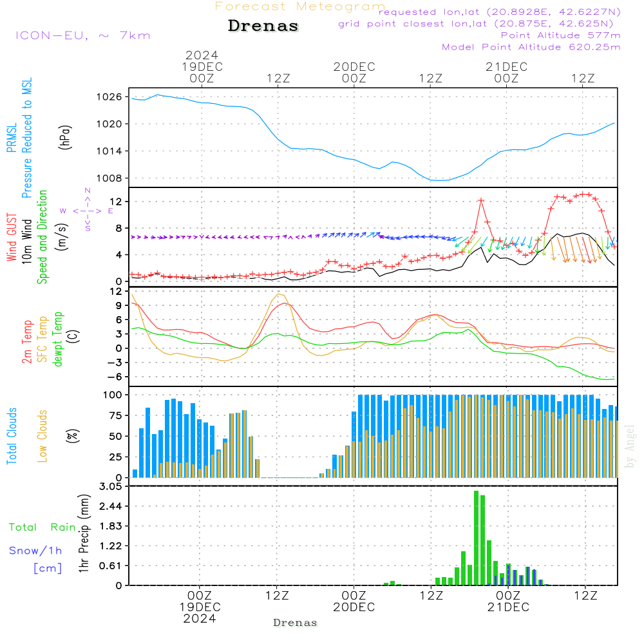This screenshot has width=644, height=644.
Task: Select the green 'dewpt Temp' label
Action: click(x=57, y=339)
